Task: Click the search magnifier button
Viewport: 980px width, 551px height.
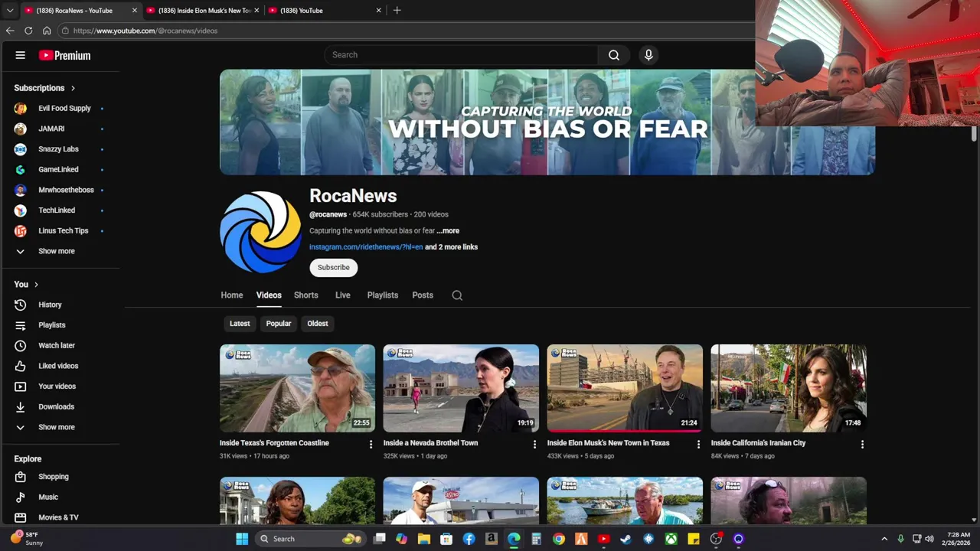Action: (x=613, y=55)
